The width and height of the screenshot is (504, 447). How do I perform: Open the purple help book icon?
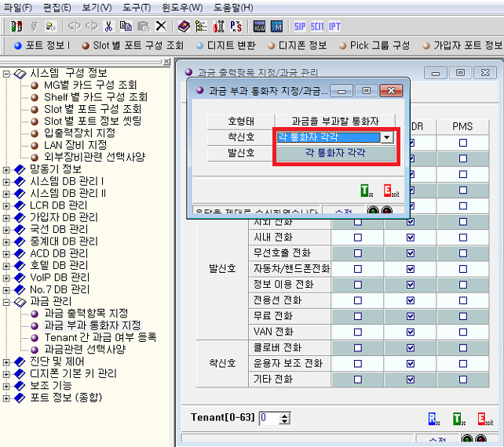pyautogui.click(x=184, y=26)
